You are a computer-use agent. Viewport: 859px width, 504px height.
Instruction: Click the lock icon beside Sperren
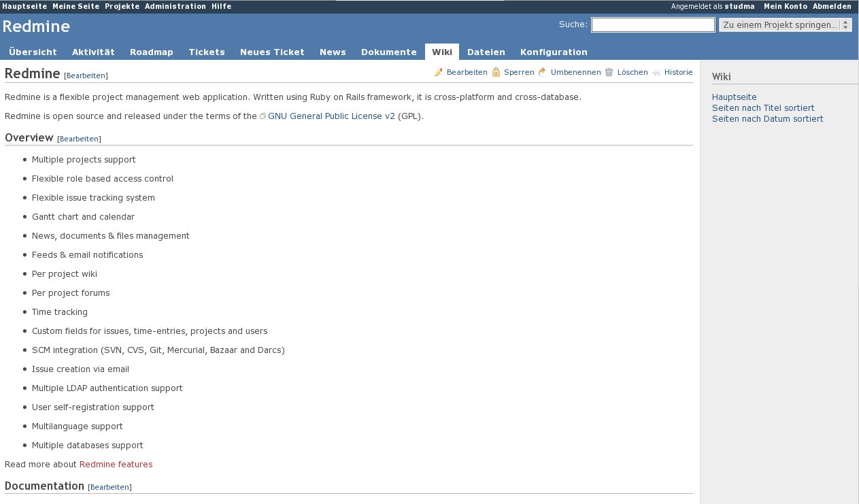(496, 72)
